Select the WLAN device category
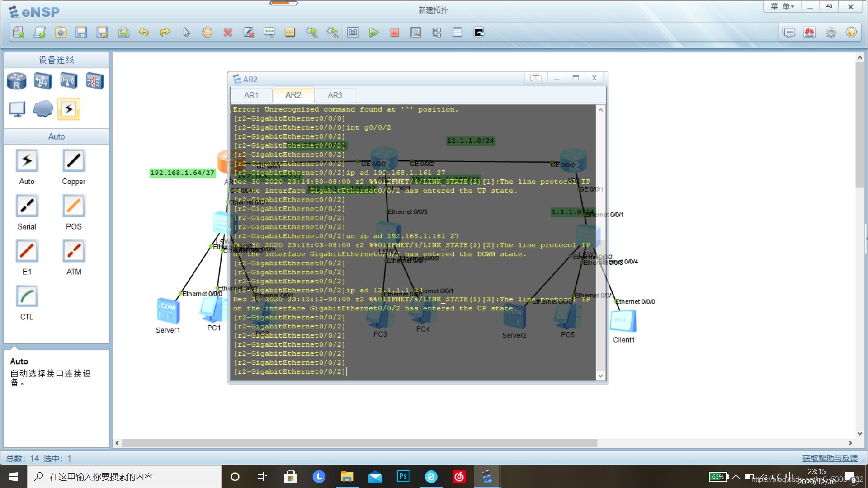868x488 pixels. point(69,81)
